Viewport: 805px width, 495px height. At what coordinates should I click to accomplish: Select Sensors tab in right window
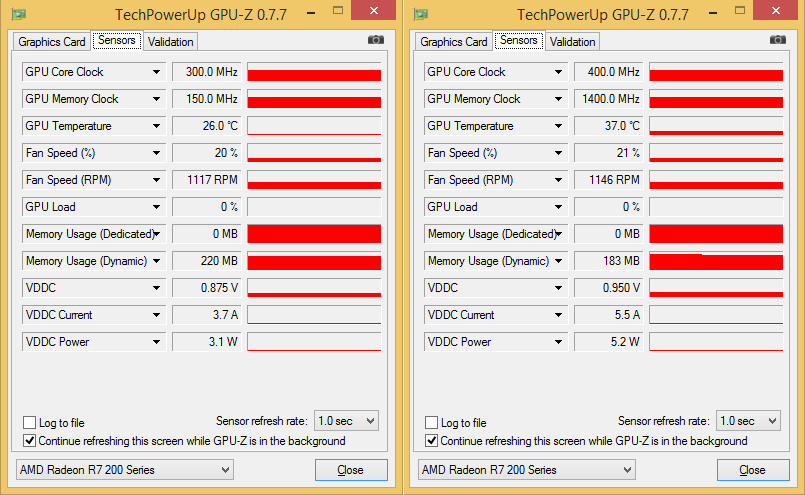tap(519, 40)
